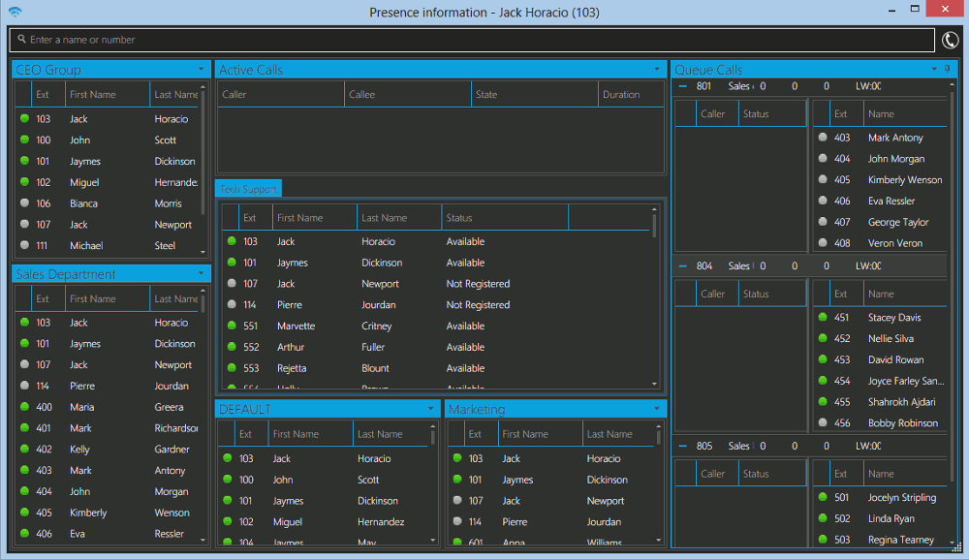This screenshot has width=969, height=560.
Task: Sort CEO Group by the Last Name column
Action: coord(176,94)
